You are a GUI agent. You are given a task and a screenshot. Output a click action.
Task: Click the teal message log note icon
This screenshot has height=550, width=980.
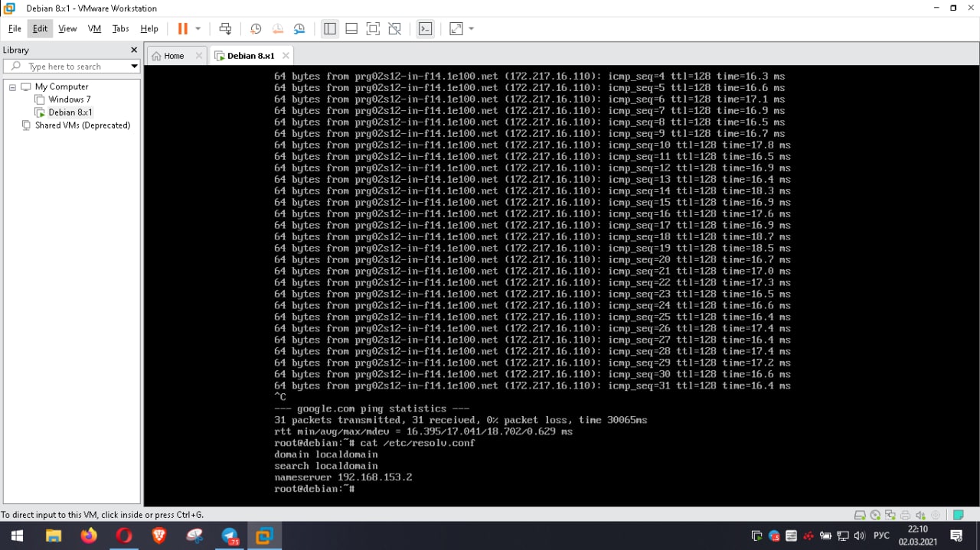pos(958,515)
